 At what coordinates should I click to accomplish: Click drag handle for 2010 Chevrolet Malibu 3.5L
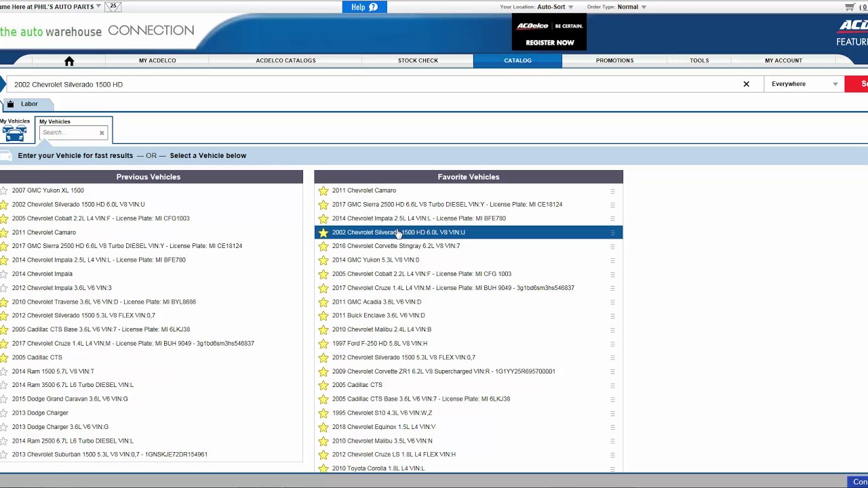(612, 441)
